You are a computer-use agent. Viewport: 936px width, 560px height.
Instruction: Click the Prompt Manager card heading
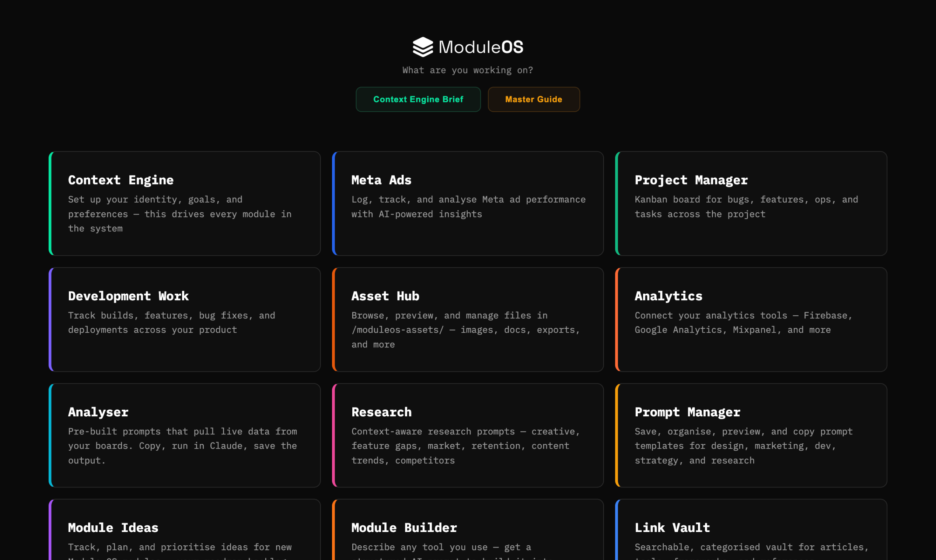click(688, 412)
